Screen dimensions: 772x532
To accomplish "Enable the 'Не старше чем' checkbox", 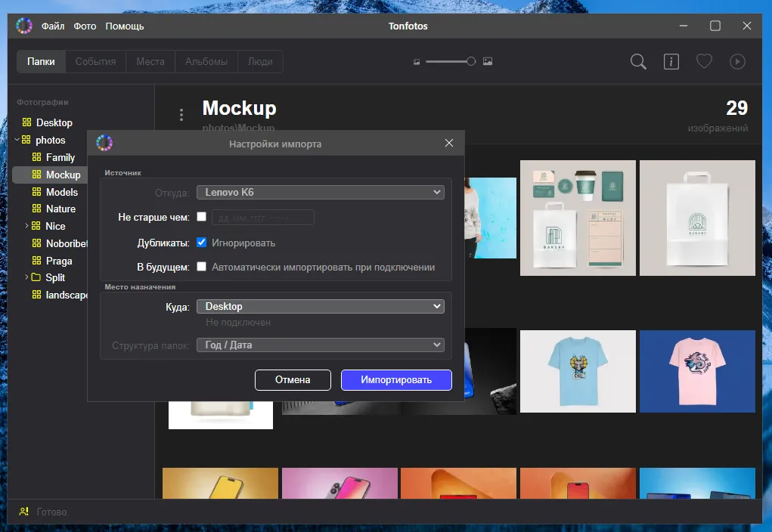I will [x=202, y=217].
